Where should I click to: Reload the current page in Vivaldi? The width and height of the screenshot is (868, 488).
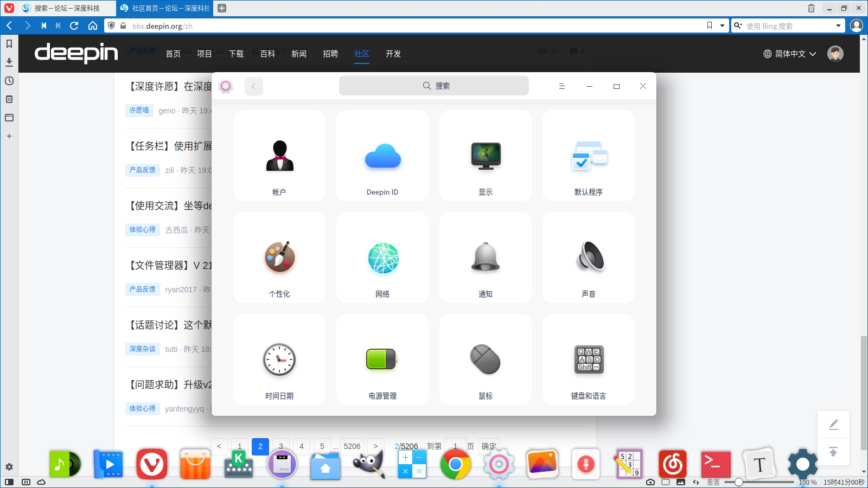[x=74, y=25]
